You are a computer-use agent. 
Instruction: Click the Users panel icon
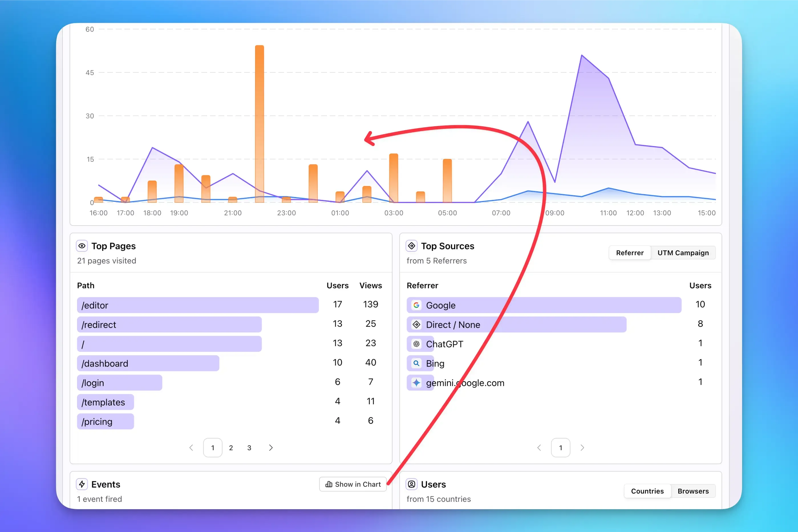click(x=411, y=484)
